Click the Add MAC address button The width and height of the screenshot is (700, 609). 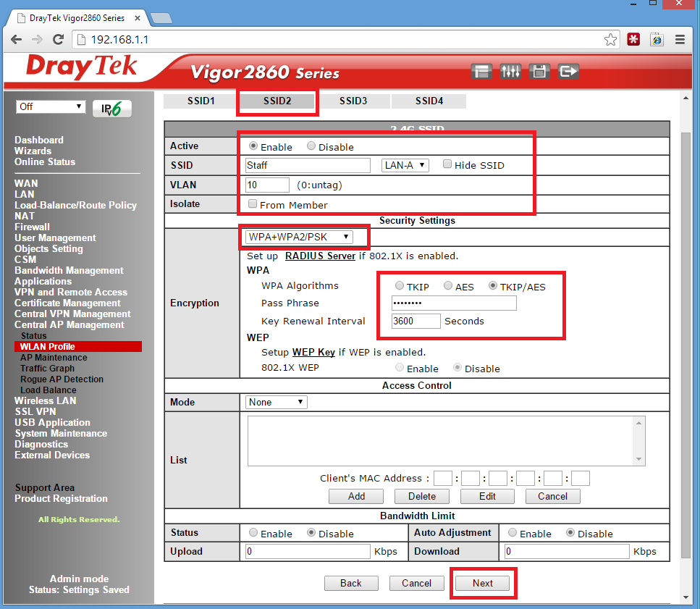(x=356, y=497)
